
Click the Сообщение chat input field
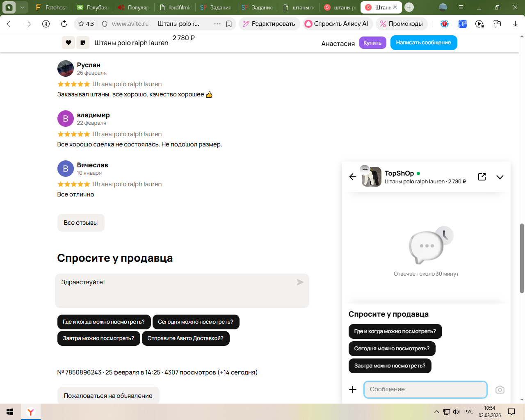coord(425,390)
